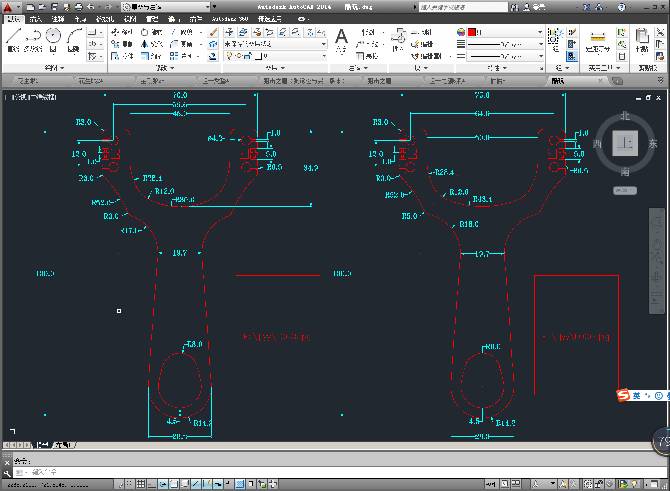This screenshot has width=670, height=491.
Task: Activate the Mirror tool in Modify panel
Action: point(151,44)
